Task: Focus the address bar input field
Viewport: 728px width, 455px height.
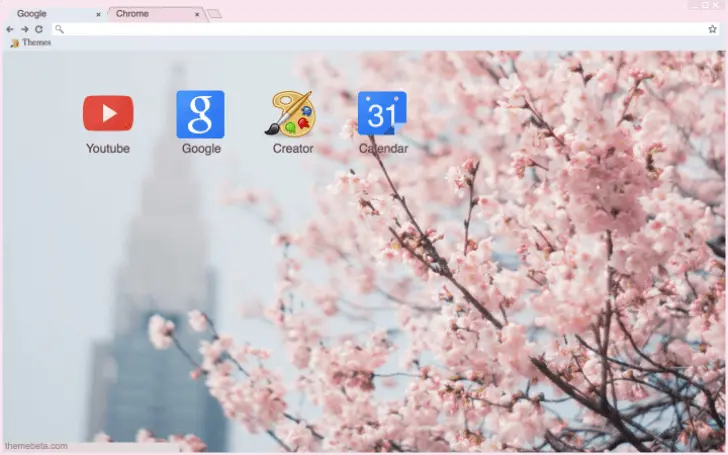Action: [380, 29]
